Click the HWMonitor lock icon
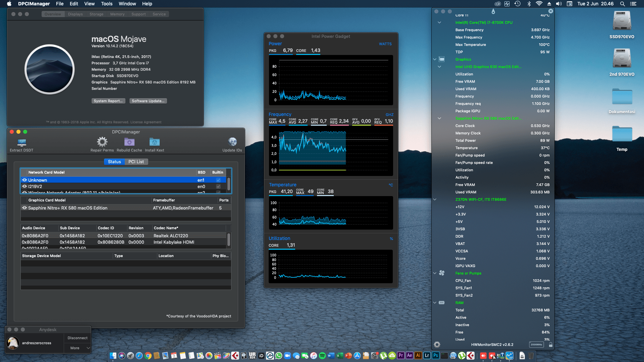The width and height of the screenshot is (644, 362). [x=550, y=345]
